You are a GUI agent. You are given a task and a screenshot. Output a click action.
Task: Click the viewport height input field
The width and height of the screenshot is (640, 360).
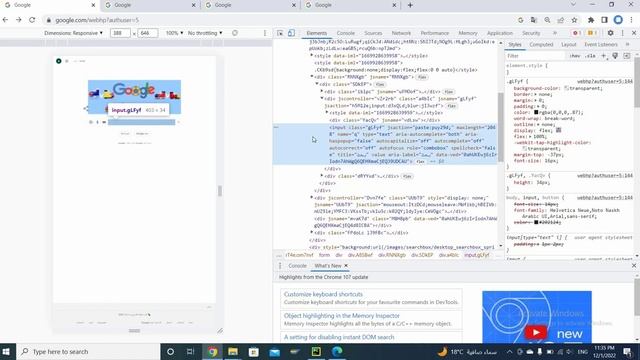coord(147,33)
